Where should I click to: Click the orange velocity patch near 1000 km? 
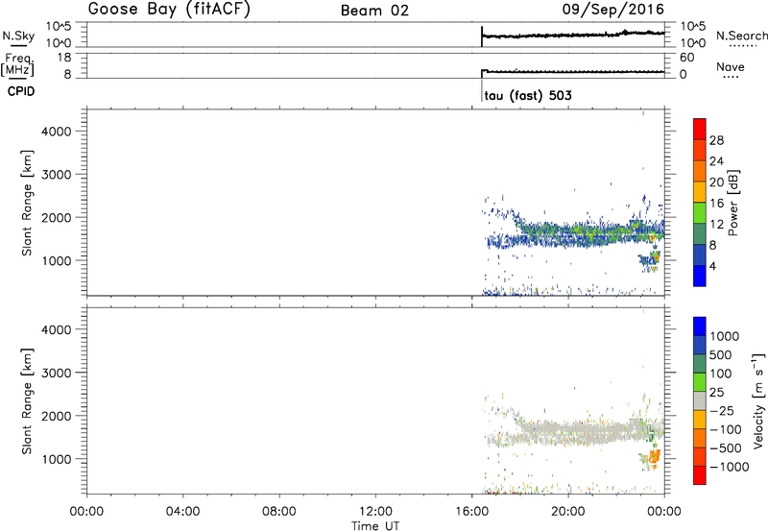pos(654,456)
